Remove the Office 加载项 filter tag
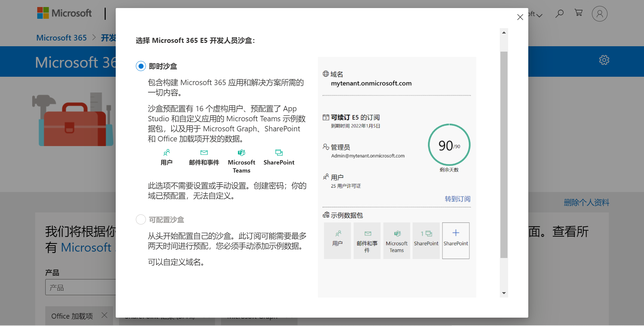Viewport: 644px width, 326px height. pyautogui.click(x=104, y=315)
